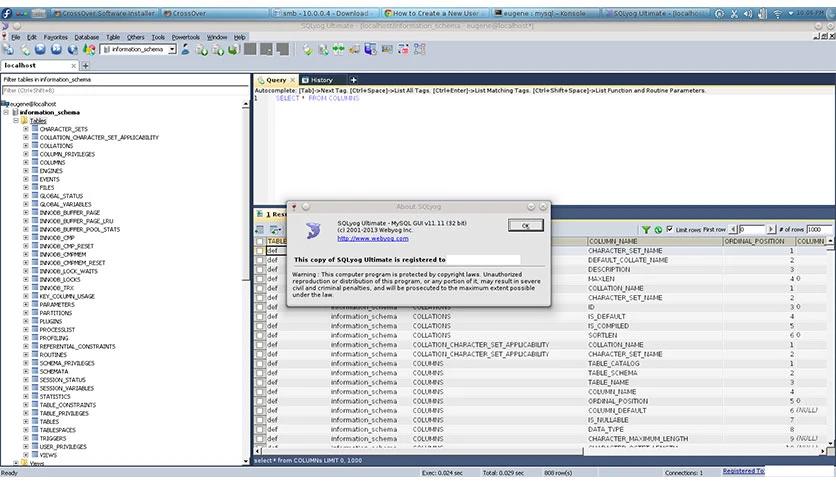This screenshot has height=484, width=836.
Task: Click the red-blue schema designer icon
Action: pyautogui.click(x=404, y=50)
